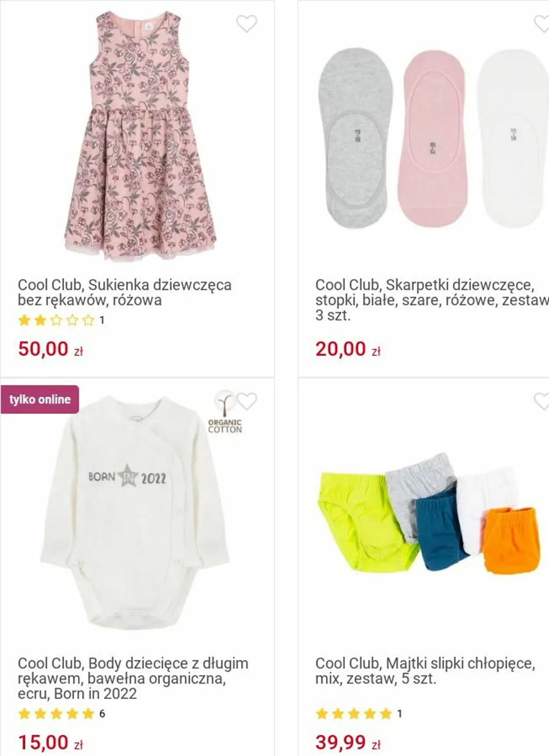
Task: View the white Born in 2022 bodysuit image
Action: pyautogui.click(x=135, y=512)
